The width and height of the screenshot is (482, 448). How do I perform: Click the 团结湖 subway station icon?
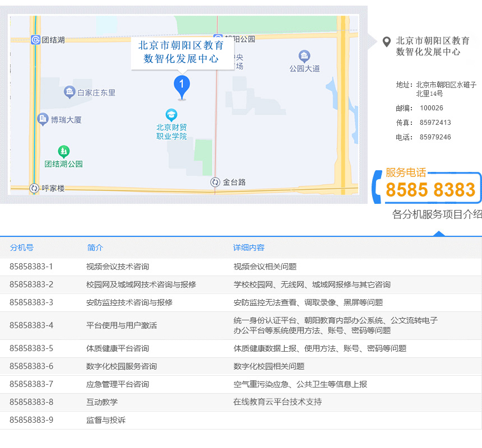pos(35,40)
